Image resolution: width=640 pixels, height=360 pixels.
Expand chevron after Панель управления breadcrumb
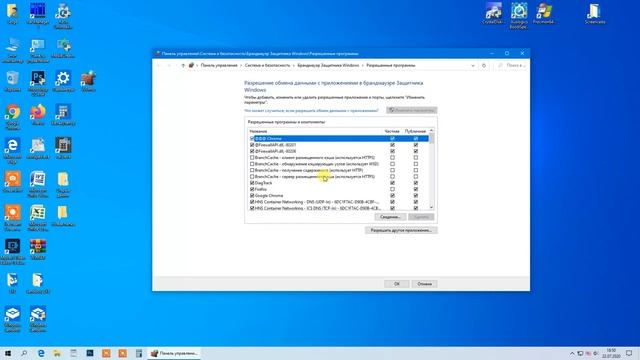coord(241,65)
